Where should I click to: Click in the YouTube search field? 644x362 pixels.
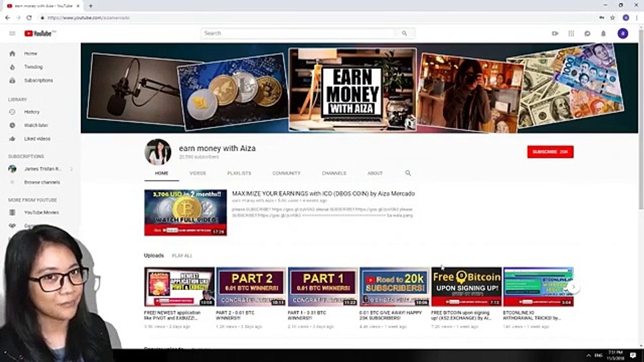point(298,33)
